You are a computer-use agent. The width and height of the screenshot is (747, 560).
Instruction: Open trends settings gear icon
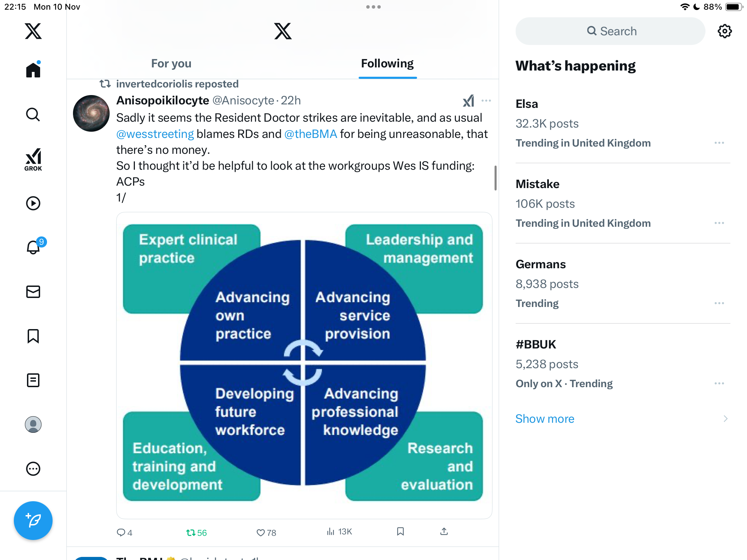pos(725,31)
